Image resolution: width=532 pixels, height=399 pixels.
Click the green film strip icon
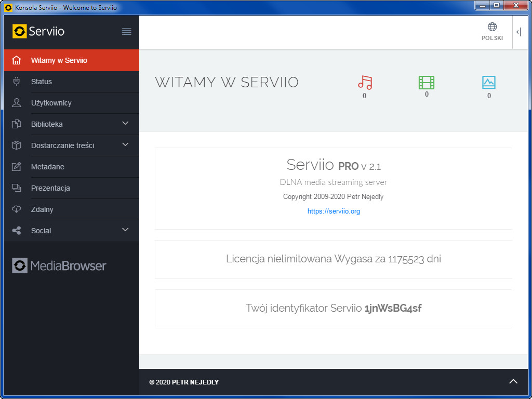click(x=427, y=83)
